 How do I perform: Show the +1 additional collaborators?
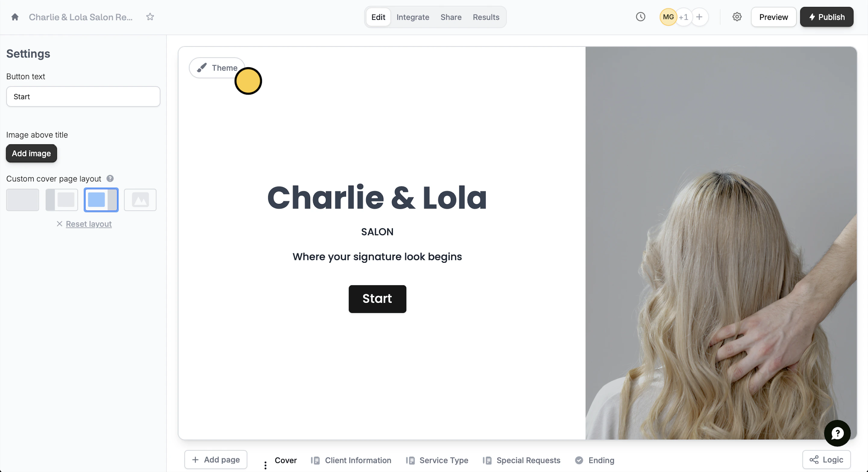[683, 17]
